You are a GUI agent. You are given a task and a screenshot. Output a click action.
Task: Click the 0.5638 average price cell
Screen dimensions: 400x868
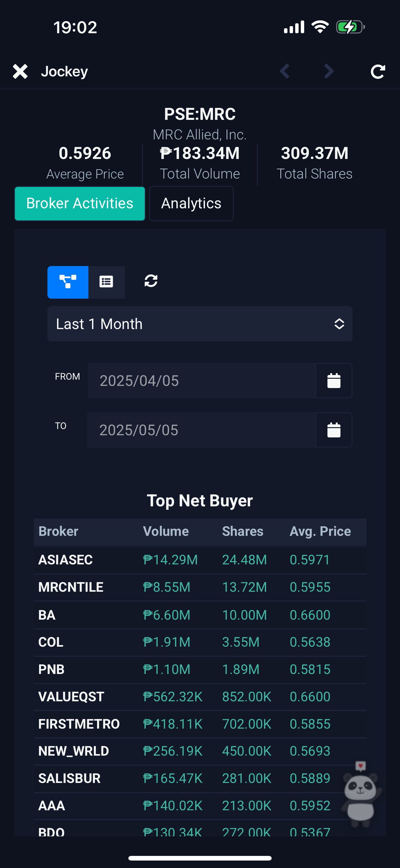(x=310, y=642)
